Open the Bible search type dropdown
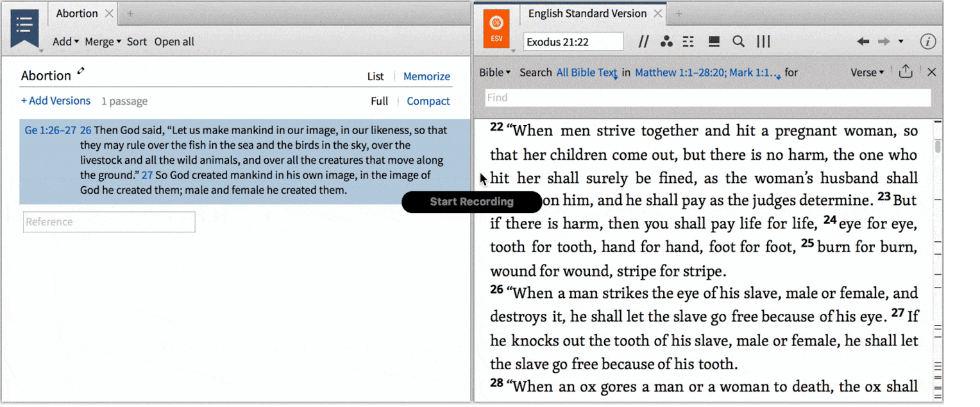The image size is (980, 407). 494,73
